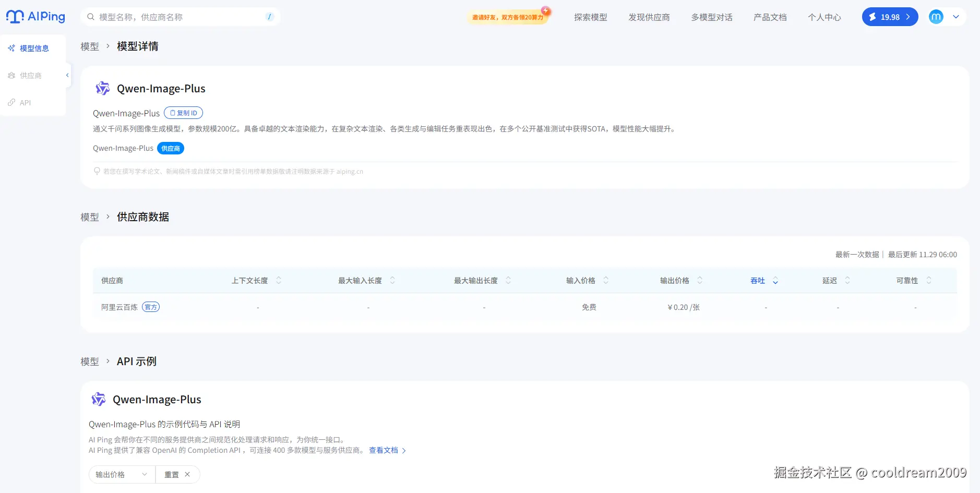
Task: Click the blue 供应商 tag button
Action: pyautogui.click(x=171, y=148)
